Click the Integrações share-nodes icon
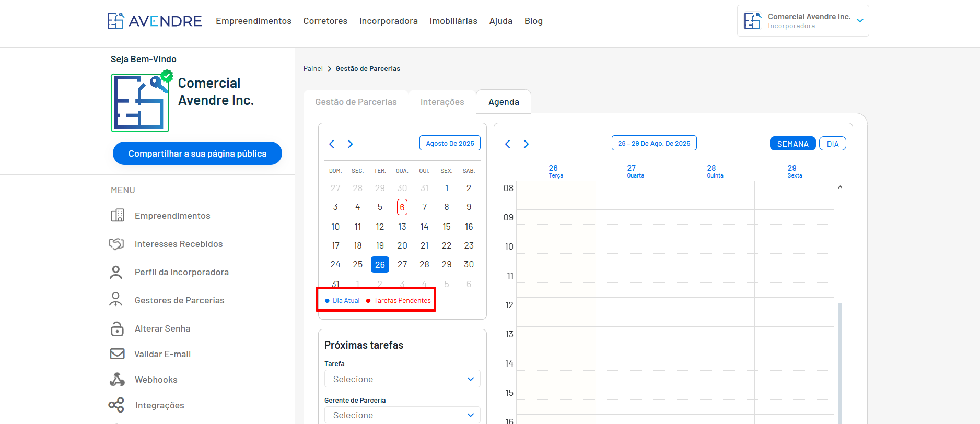 point(116,405)
